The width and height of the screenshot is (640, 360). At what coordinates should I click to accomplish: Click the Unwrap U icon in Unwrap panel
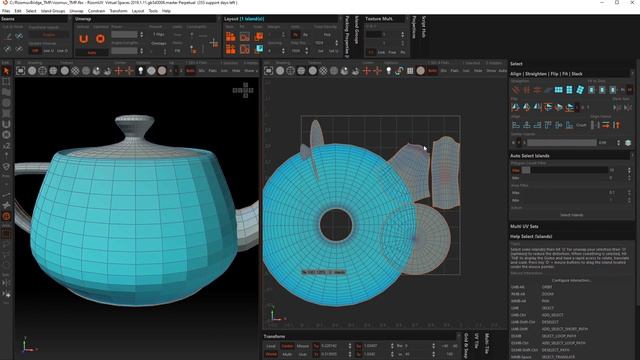pos(84,39)
